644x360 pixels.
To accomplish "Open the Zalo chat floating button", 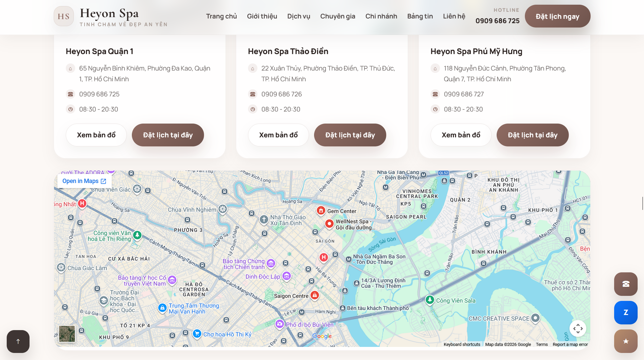I will click(x=626, y=313).
